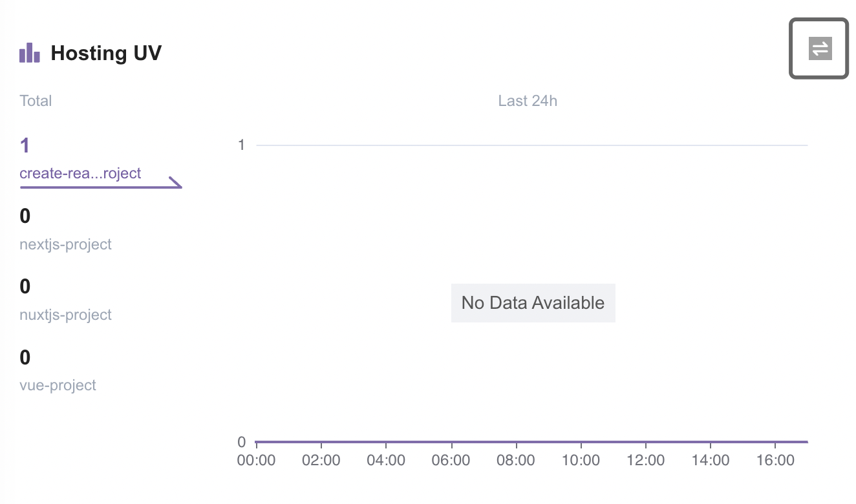The image size is (856, 504).
Task: Click the 00:00 time axis marker
Action: (x=257, y=460)
